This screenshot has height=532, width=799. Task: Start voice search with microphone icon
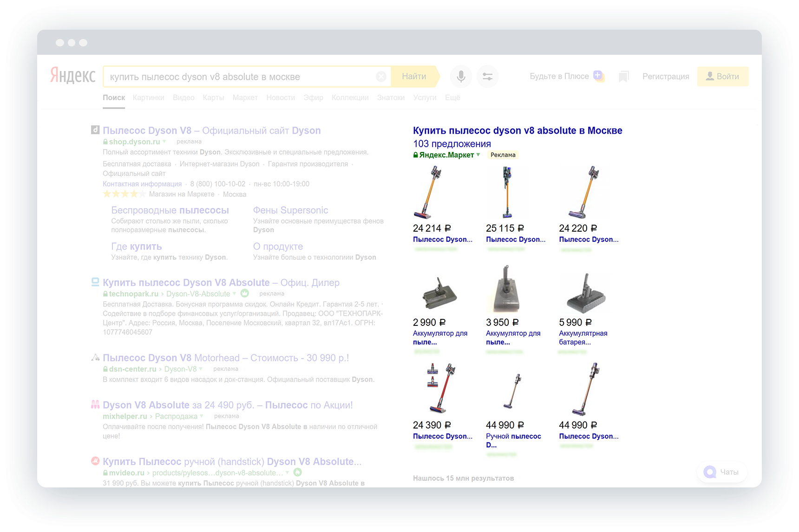click(x=461, y=77)
